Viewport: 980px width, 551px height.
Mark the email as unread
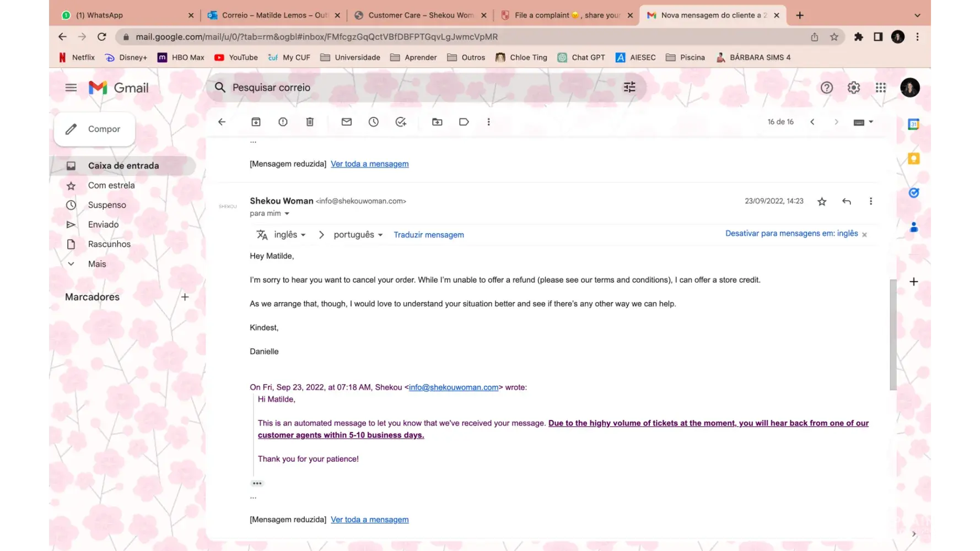click(x=347, y=122)
